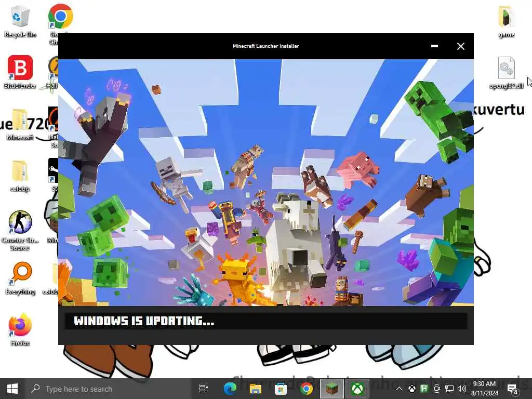Screen dimensions: 532x399
Task: Launch the Counter-Strike Source shortcut
Action: (20, 231)
